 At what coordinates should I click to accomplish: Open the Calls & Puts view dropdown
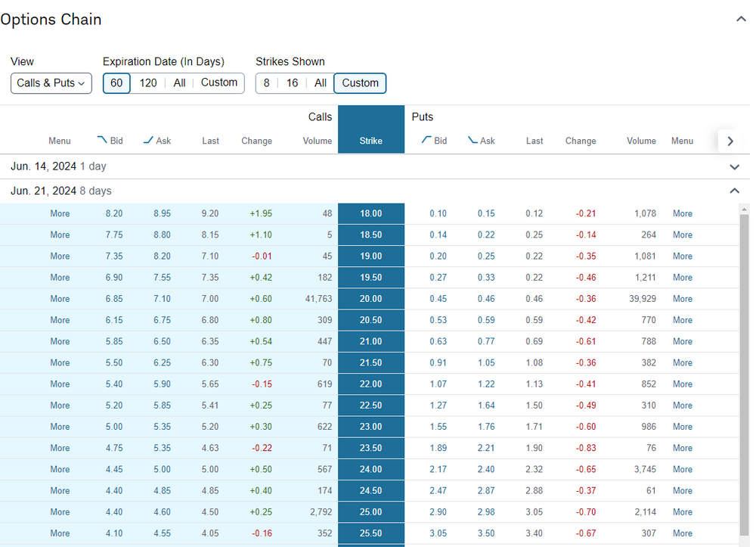[51, 83]
